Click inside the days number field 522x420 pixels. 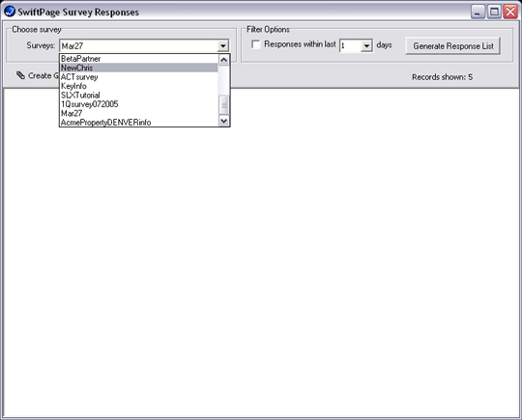(x=351, y=45)
